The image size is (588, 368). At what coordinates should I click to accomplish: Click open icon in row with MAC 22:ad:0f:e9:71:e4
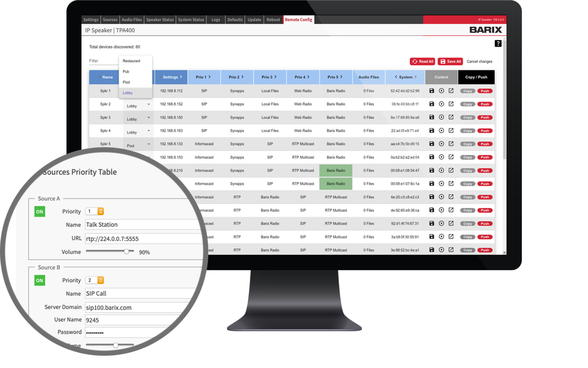tap(451, 131)
